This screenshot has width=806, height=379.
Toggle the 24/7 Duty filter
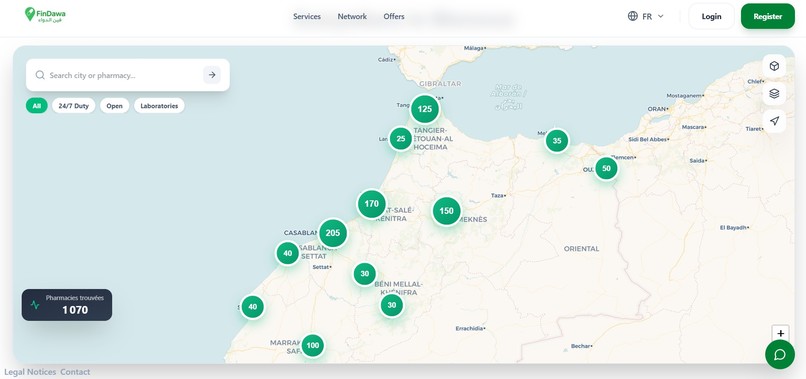74,106
